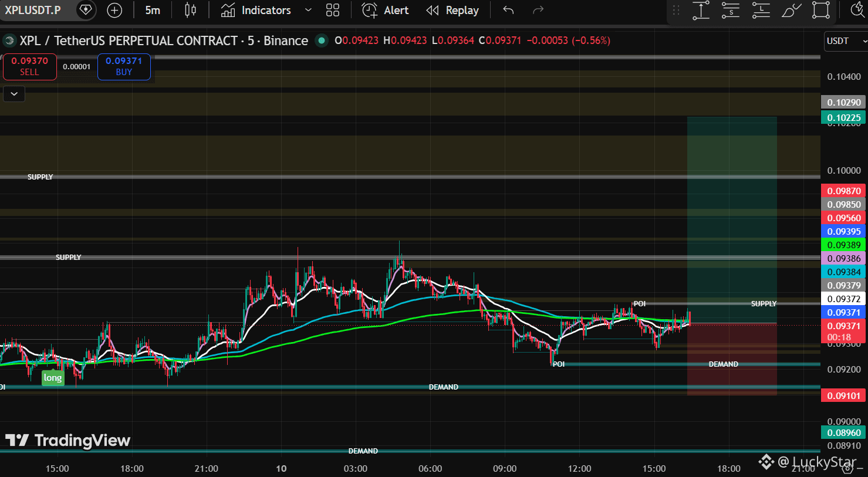This screenshot has height=477, width=868.
Task: Click the POI label near 0.09200
Action: pyautogui.click(x=559, y=364)
